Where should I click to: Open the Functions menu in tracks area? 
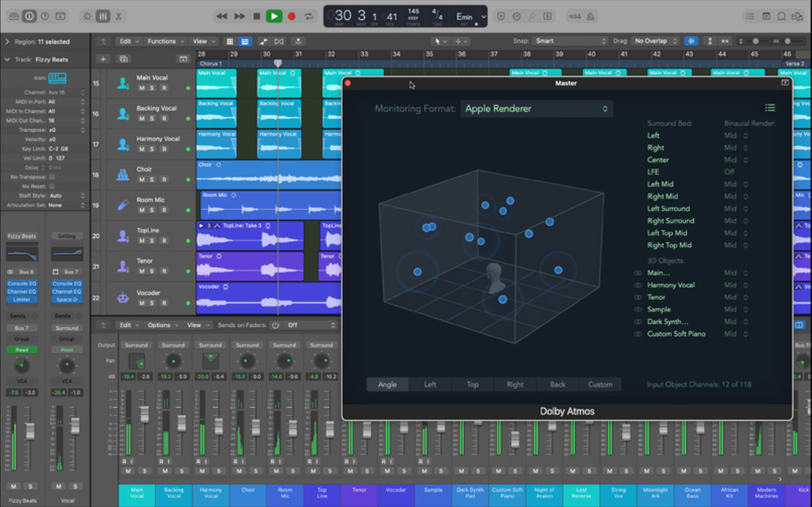click(165, 41)
